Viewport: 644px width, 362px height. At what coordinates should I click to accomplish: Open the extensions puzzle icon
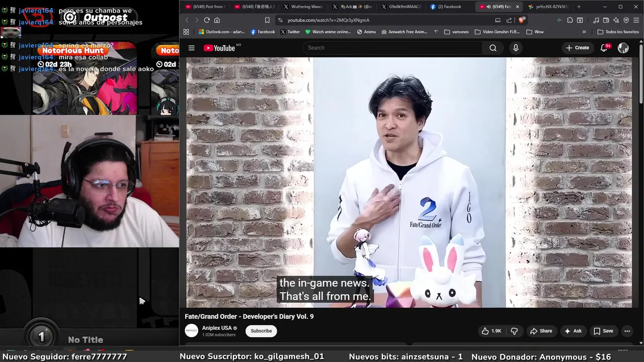(570, 20)
